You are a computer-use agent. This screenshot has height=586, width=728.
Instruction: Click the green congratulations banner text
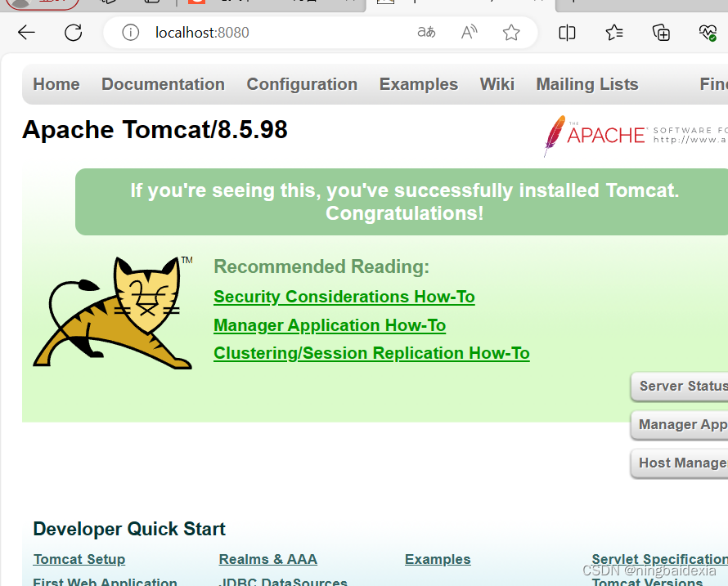(404, 202)
